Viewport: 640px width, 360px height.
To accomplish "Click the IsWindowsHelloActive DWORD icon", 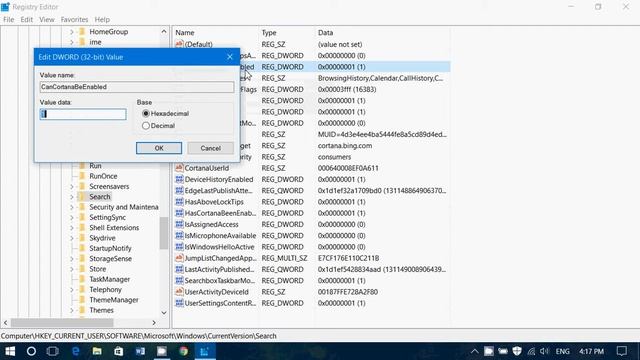I will 179,247.
